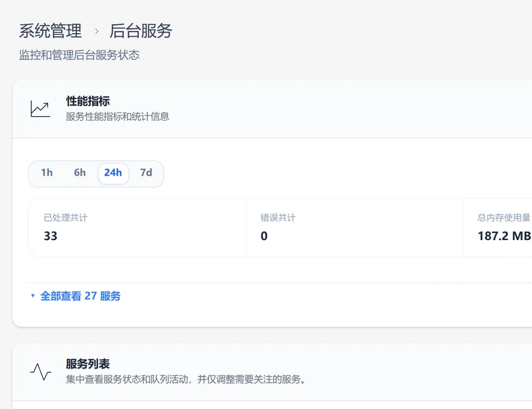Expand 全部查看 27 服务 list
This screenshot has height=409, width=532.
(x=76, y=296)
